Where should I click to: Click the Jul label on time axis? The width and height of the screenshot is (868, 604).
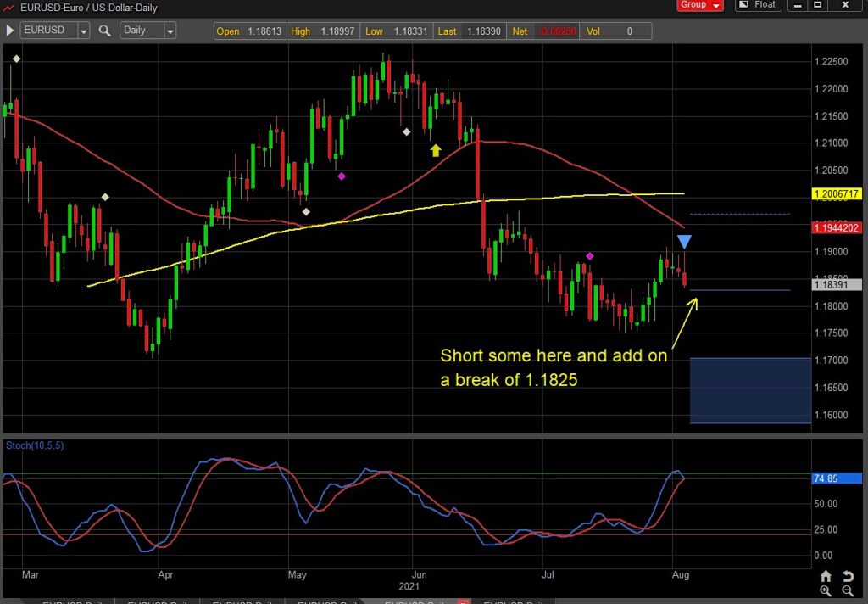click(548, 574)
